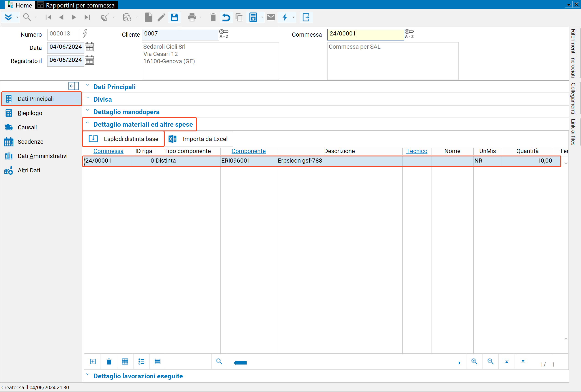Click the exit door icon in toolbar
The height and width of the screenshot is (392, 581).
[x=306, y=17]
